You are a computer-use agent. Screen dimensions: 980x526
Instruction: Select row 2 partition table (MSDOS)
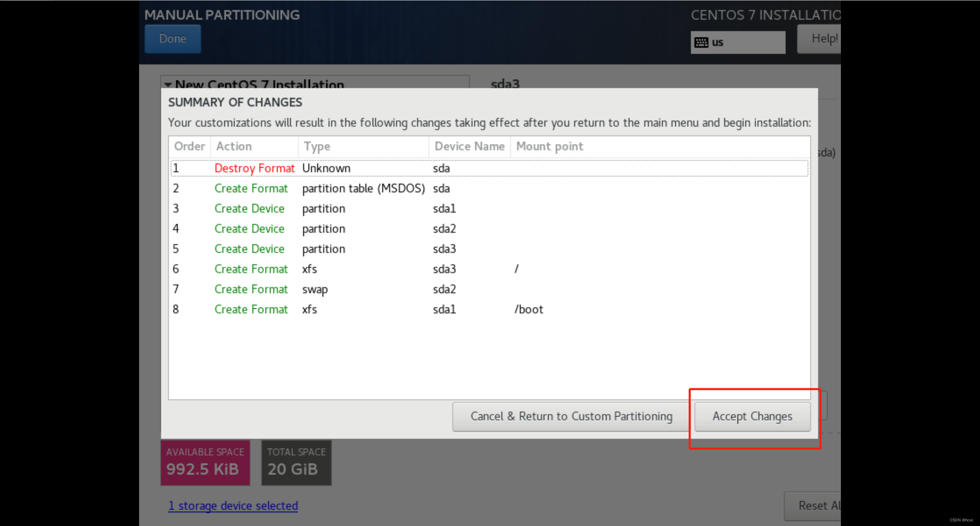489,189
